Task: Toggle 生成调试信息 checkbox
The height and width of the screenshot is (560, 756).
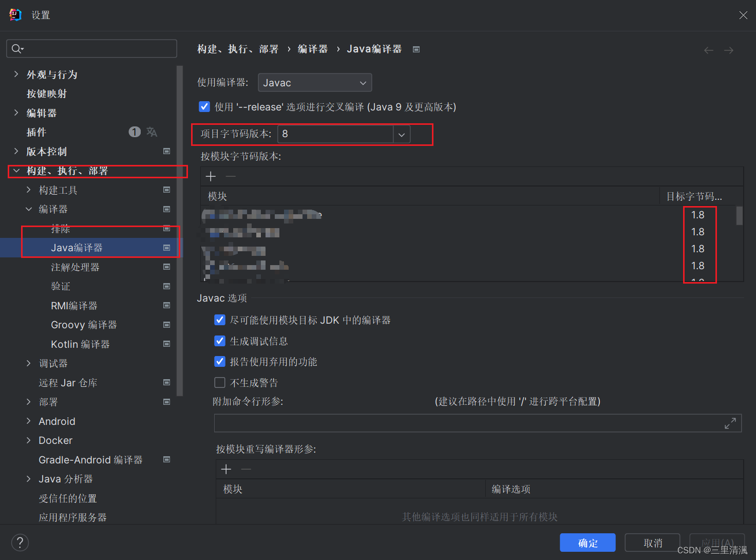Action: (220, 341)
